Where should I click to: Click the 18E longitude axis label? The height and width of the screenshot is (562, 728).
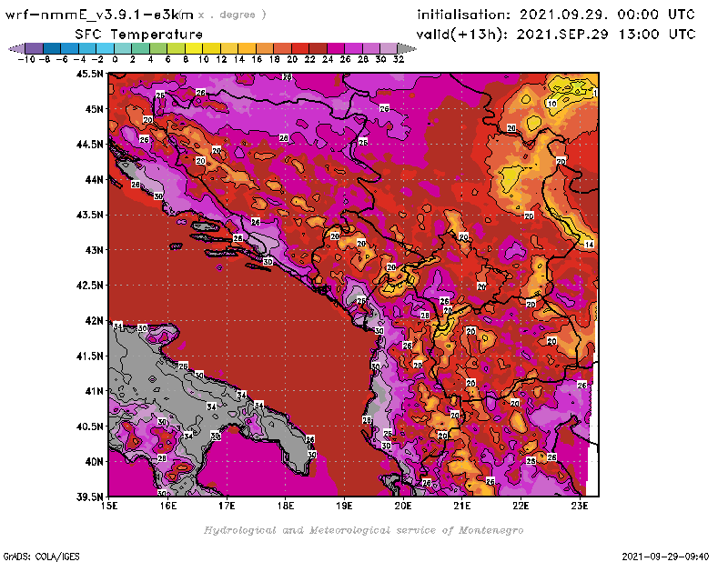pos(286,506)
